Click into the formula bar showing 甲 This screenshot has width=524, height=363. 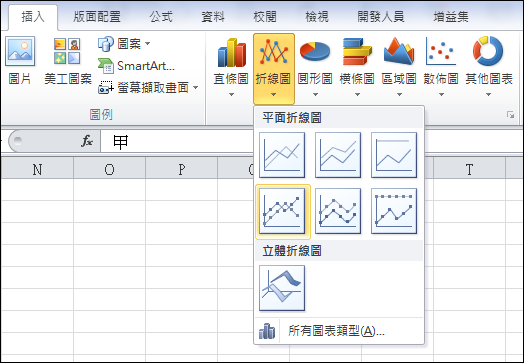177,142
